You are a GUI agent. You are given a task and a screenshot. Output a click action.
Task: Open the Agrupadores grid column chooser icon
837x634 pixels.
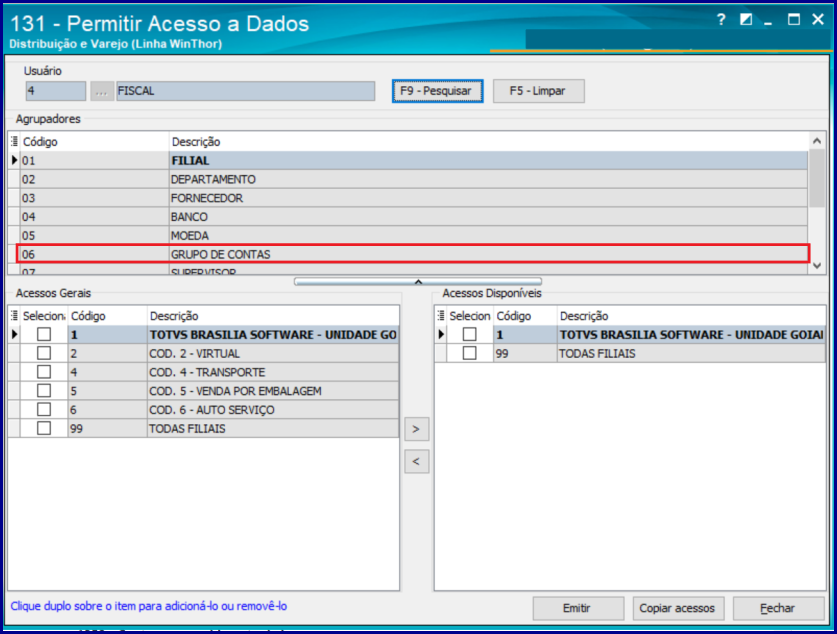[x=14, y=141]
